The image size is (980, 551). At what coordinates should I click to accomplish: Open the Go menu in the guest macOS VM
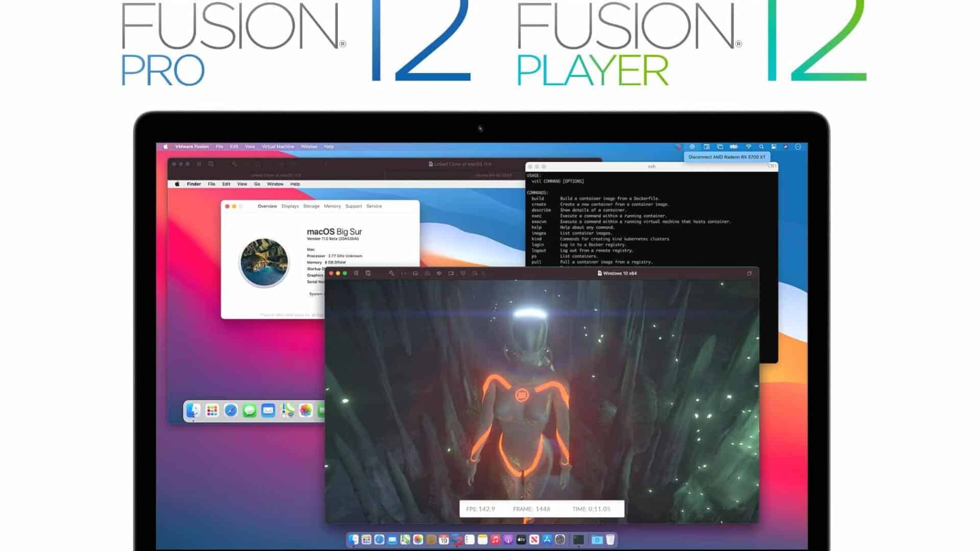click(x=257, y=184)
